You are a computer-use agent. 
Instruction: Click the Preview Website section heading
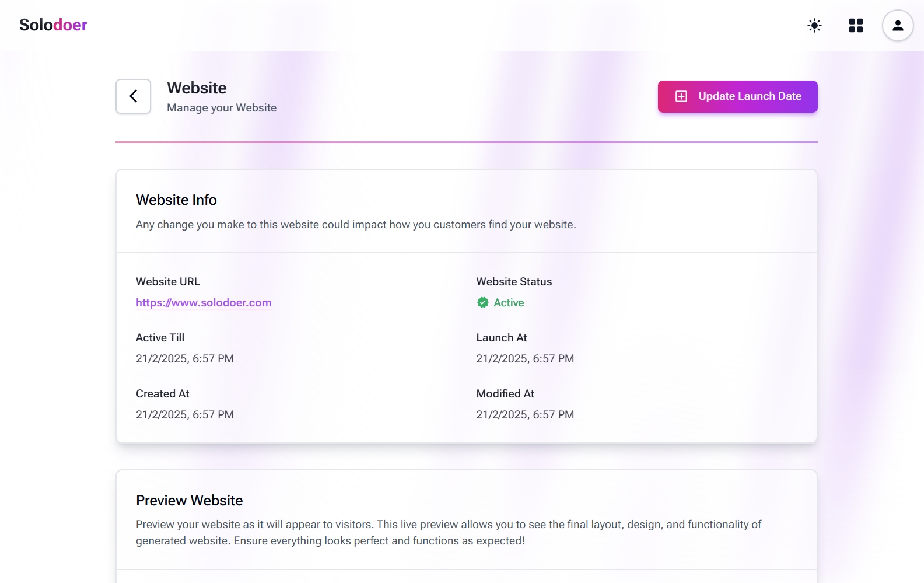[x=189, y=500]
